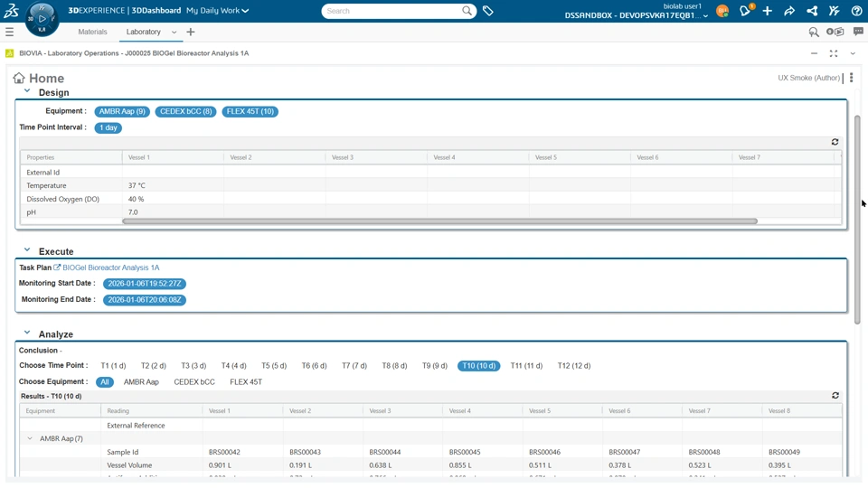The width and height of the screenshot is (868, 488).
Task: Add a new dashboard tab
Action: (x=191, y=33)
